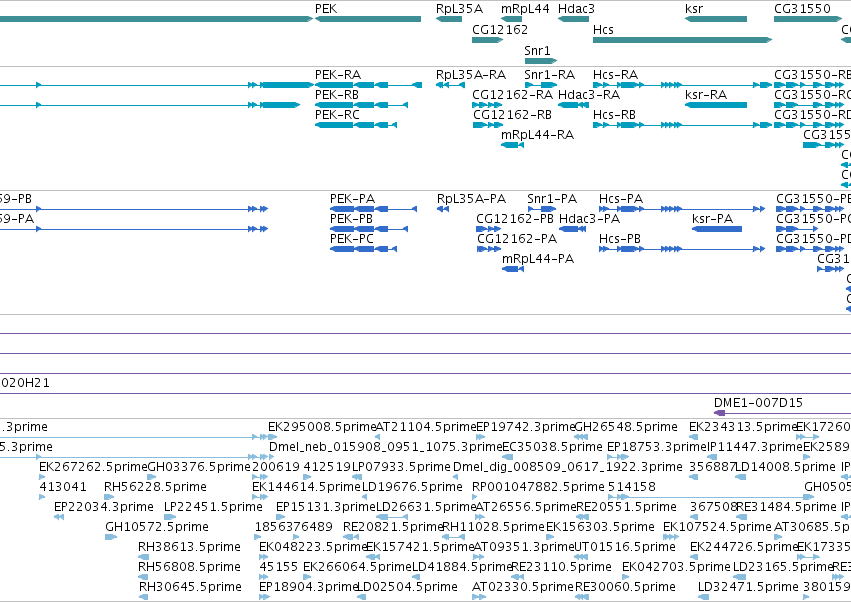Select the mRpL44 gene glyph

point(511,19)
